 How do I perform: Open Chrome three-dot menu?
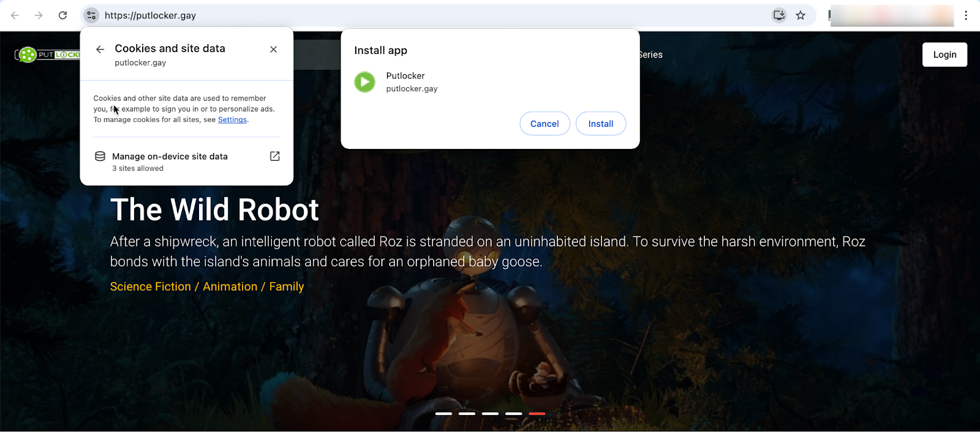[x=966, y=15]
